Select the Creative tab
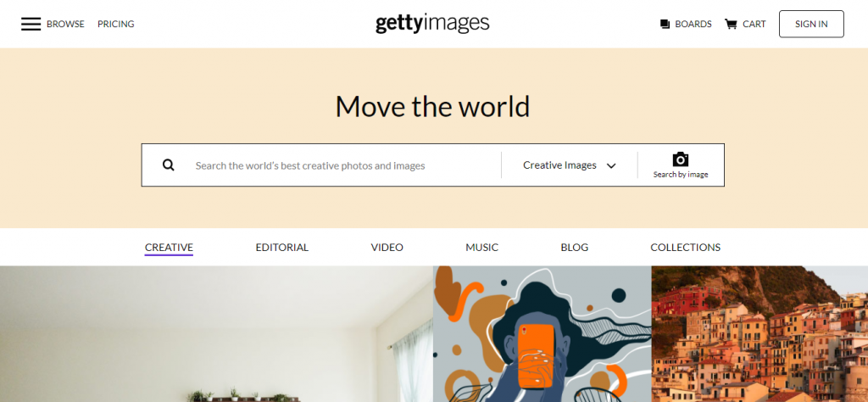This screenshot has height=402, width=868. (x=169, y=248)
